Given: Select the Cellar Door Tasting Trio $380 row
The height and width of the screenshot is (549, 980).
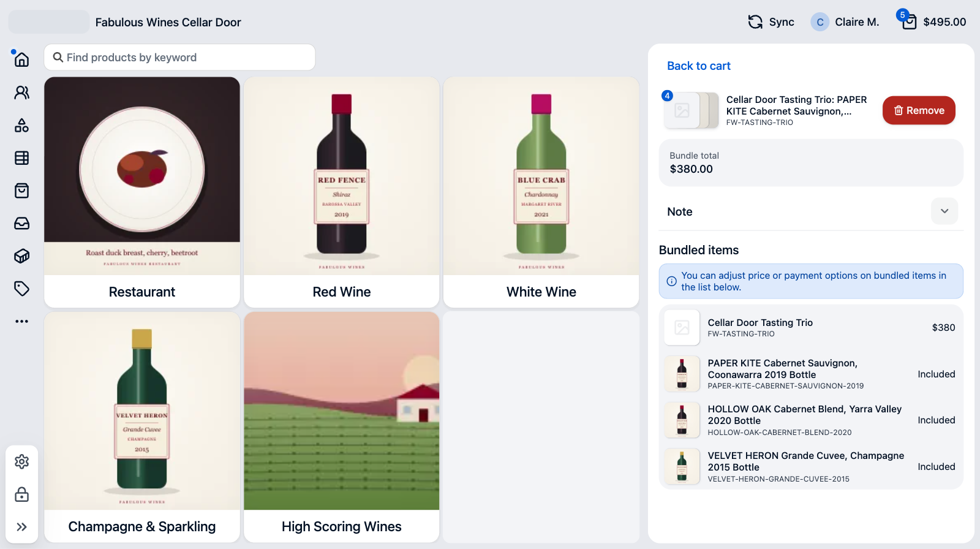Looking at the screenshot, I should [811, 328].
